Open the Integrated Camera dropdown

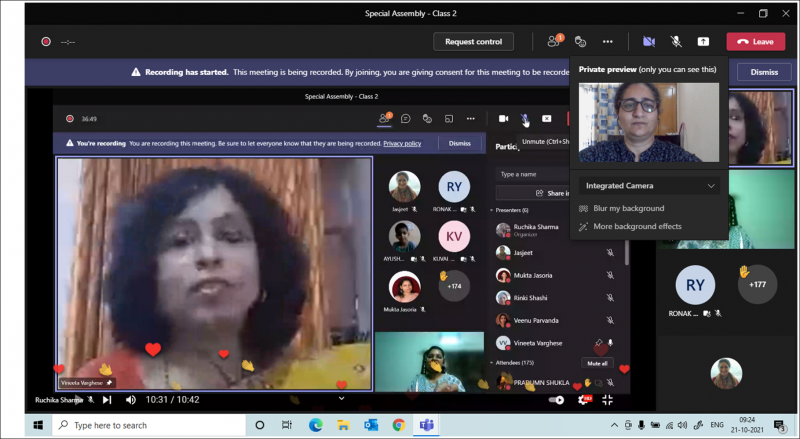pyautogui.click(x=649, y=186)
